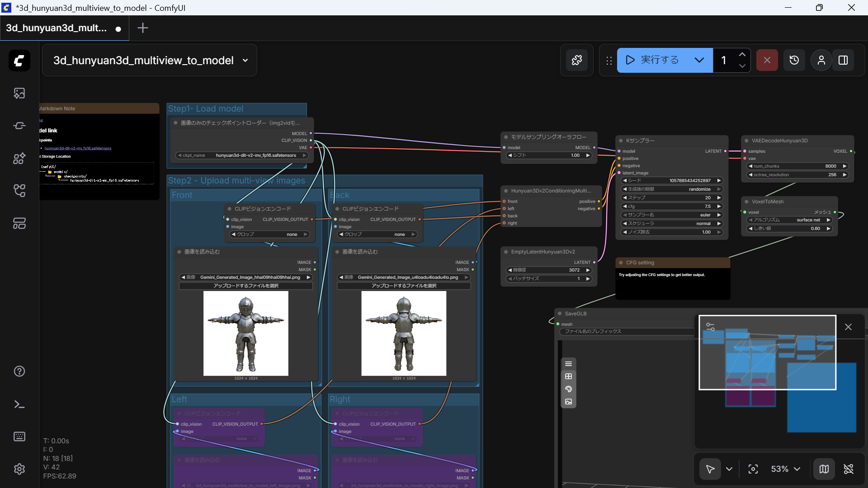Expand the workflow name dropdown menu

pyautogui.click(x=245, y=60)
